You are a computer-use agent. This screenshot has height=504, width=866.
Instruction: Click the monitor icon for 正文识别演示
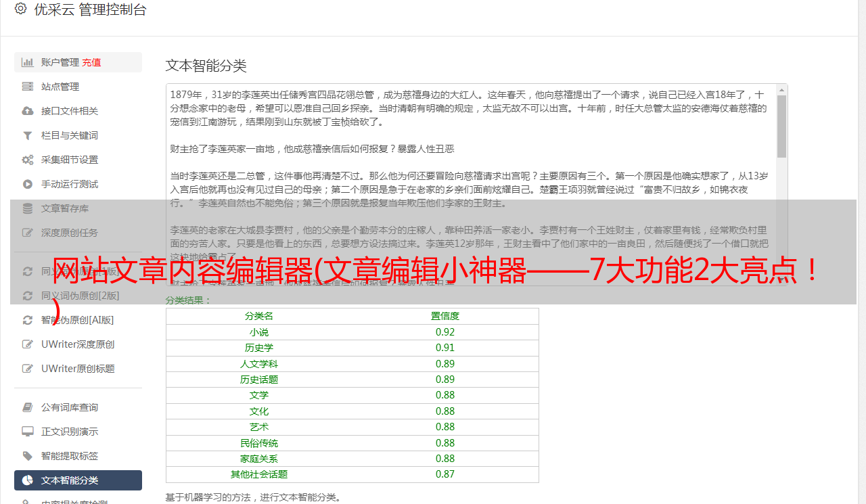click(28, 432)
